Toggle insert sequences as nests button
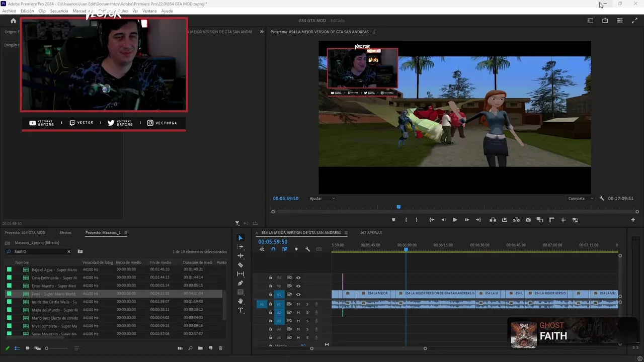 click(262, 249)
